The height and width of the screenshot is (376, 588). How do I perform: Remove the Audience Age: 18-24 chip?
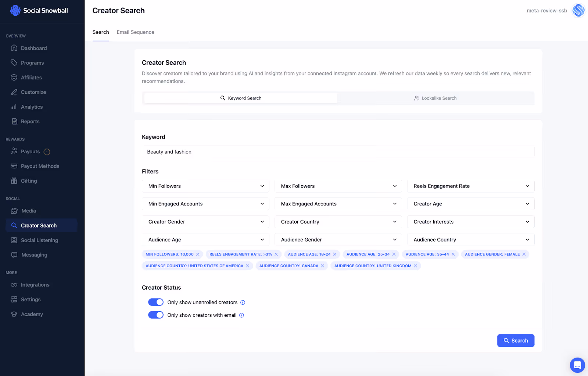point(335,254)
